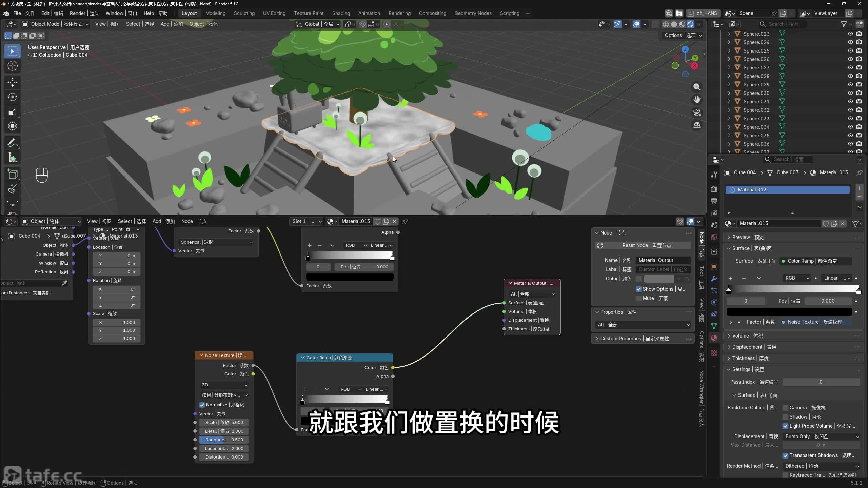The width and height of the screenshot is (868, 488).
Task: Open the Object Mode dropdown
Action: click(x=56, y=24)
